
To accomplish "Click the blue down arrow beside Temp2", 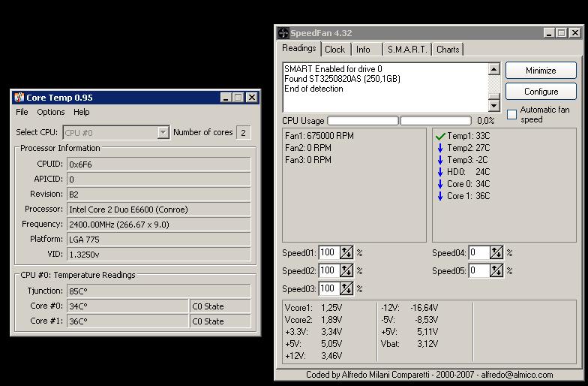I will pyautogui.click(x=440, y=148).
